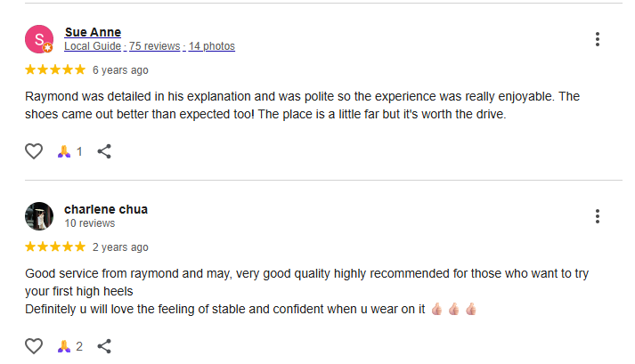The height and width of the screenshot is (364, 635).
Task: Like charlene chua's review with heart
Action: (34, 346)
